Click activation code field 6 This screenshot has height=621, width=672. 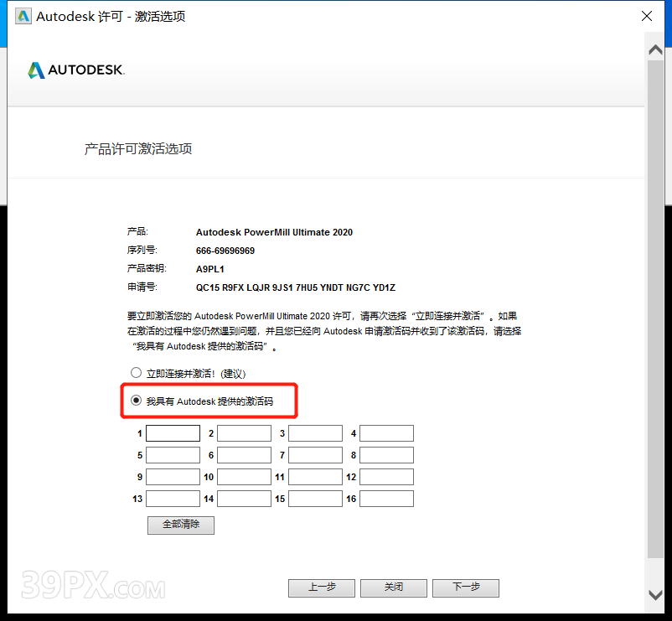(x=245, y=455)
